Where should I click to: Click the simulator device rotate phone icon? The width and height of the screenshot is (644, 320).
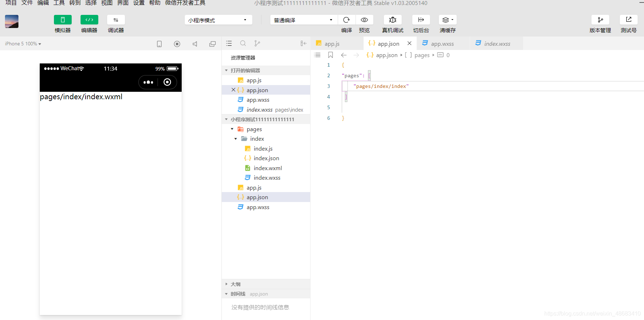159,44
